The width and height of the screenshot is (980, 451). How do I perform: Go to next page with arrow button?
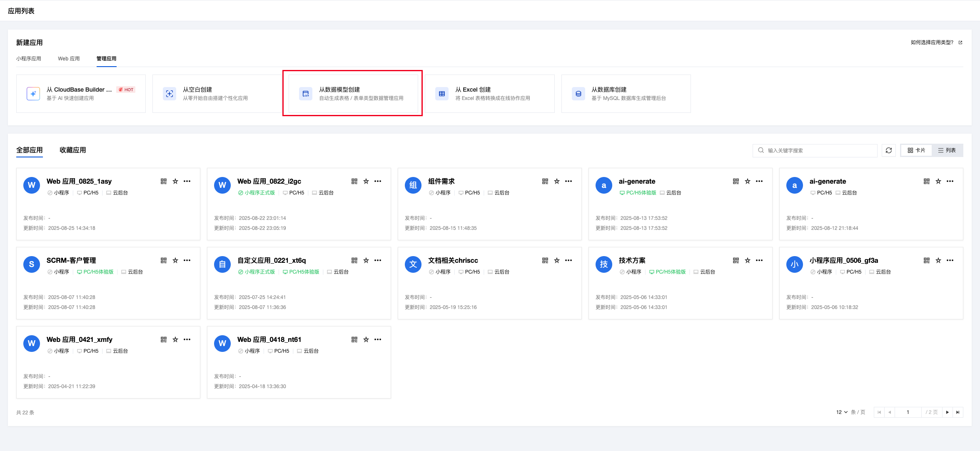(947, 412)
